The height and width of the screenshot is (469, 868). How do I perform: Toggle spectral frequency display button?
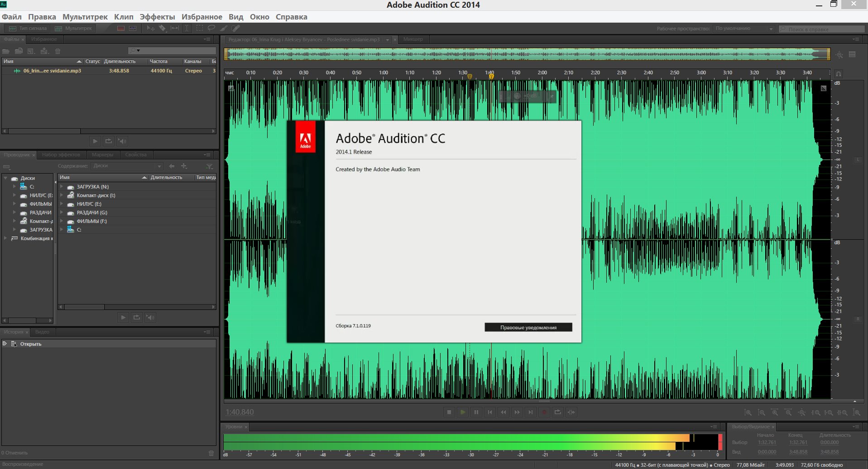(x=121, y=28)
